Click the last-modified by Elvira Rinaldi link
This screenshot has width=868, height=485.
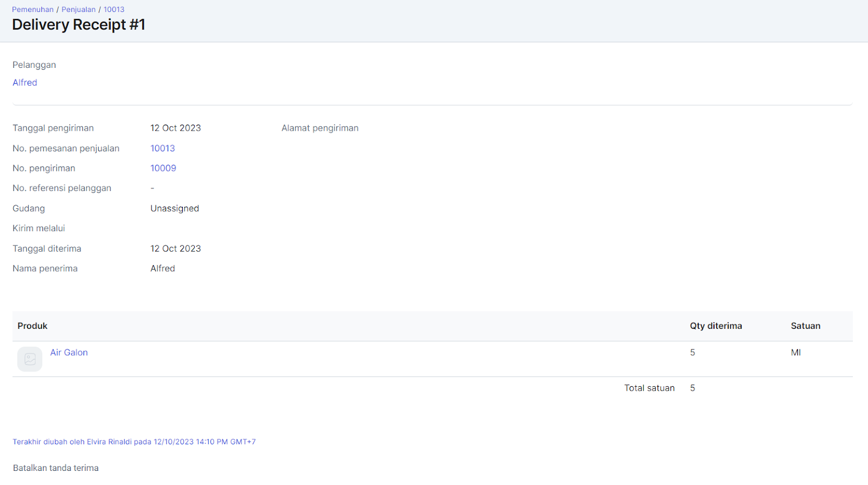tap(134, 442)
